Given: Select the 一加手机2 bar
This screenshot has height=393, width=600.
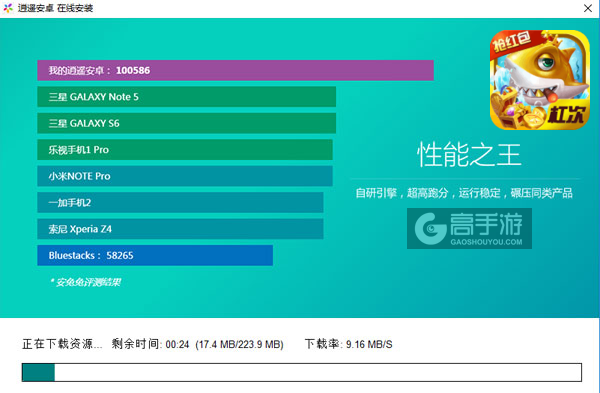Looking at the screenshot, I should pos(180,202).
